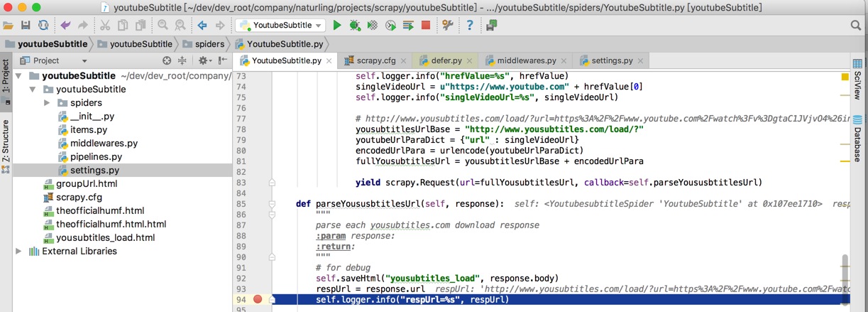The height and width of the screenshot is (312, 868).
Task: Run YoutubeSubtitle with the green play icon
Action: 337,26
